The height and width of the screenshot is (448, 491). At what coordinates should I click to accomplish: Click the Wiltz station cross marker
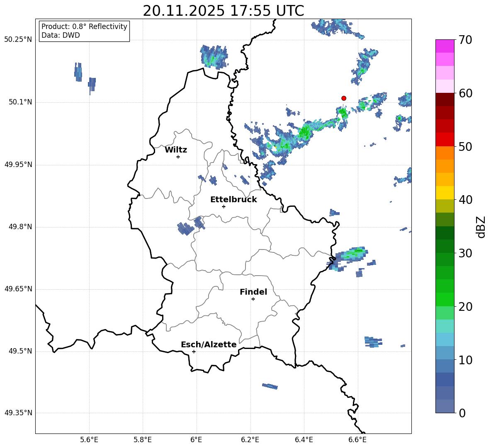point(178,157)
